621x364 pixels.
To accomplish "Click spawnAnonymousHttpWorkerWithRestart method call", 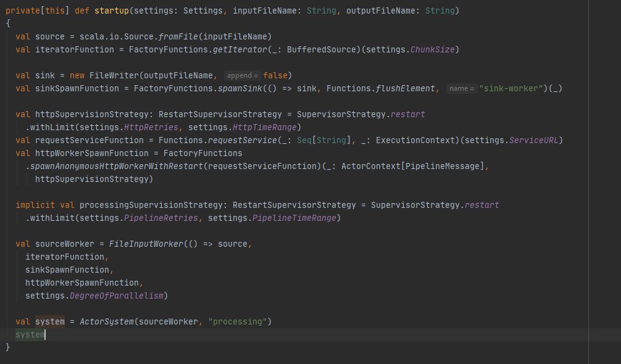I will click(117, 166).
